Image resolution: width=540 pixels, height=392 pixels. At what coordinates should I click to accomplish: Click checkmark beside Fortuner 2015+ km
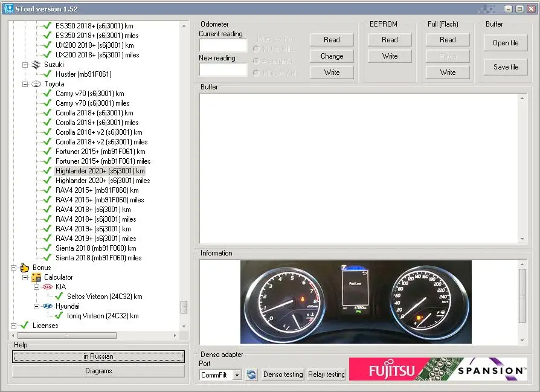[x=48, y=151]
